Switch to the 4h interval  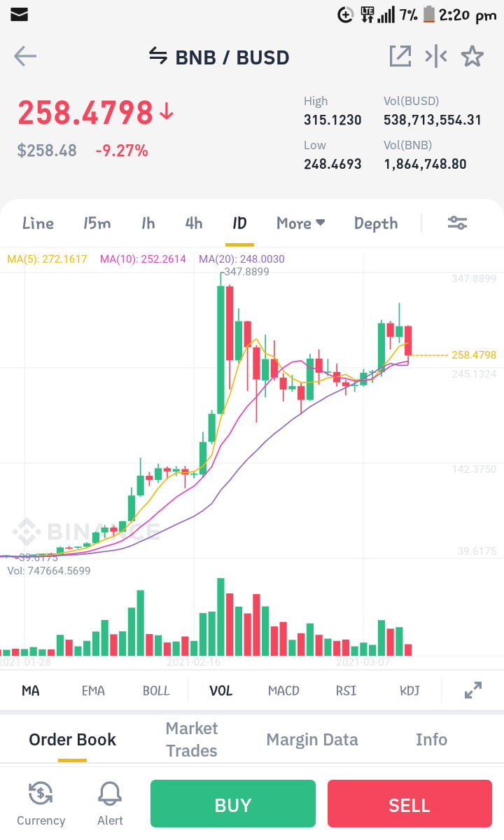coord(194,223)
